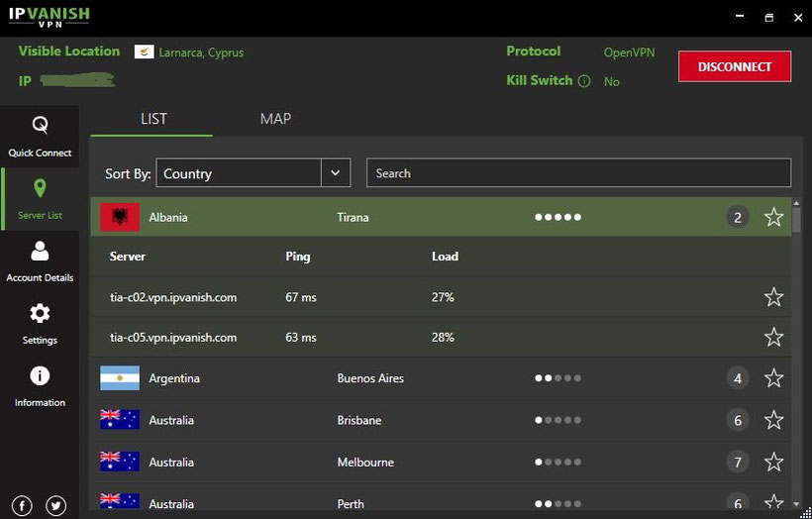Click Albania's five-dot signal indicator
This screenshot has width=812, height=519.
558,217
